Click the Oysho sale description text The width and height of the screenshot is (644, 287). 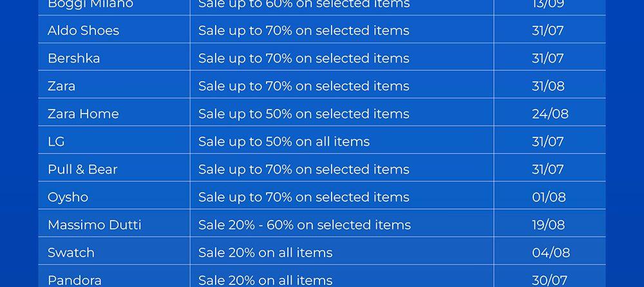[x=303, y=197]
